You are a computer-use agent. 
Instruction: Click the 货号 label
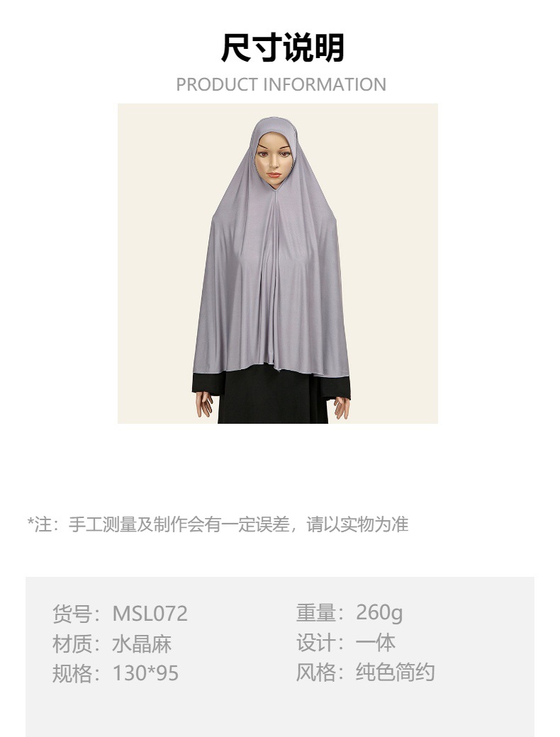(x=72, y=614)
